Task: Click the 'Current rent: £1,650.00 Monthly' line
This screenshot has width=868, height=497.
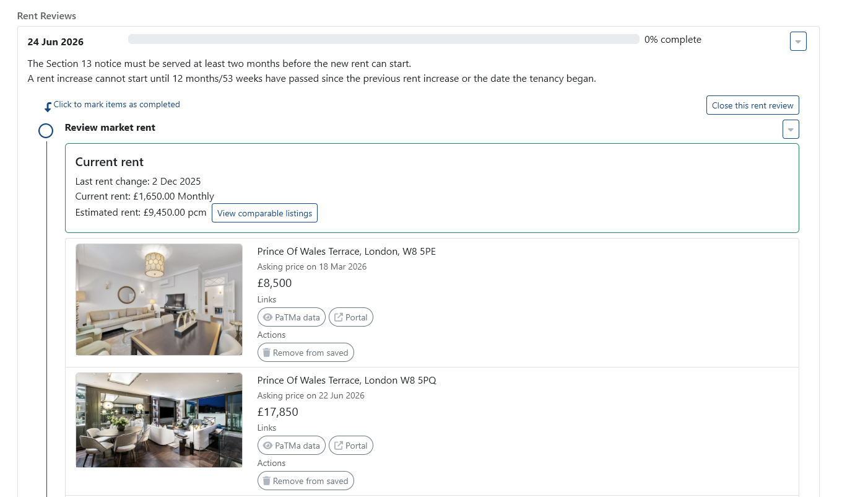Action: (145, 196)
